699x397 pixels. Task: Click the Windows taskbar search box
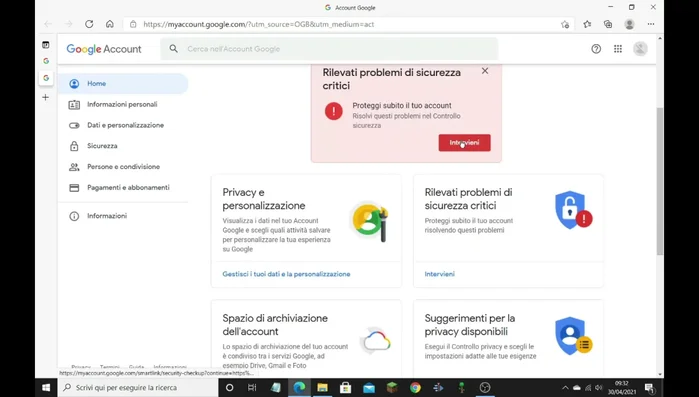137,388
